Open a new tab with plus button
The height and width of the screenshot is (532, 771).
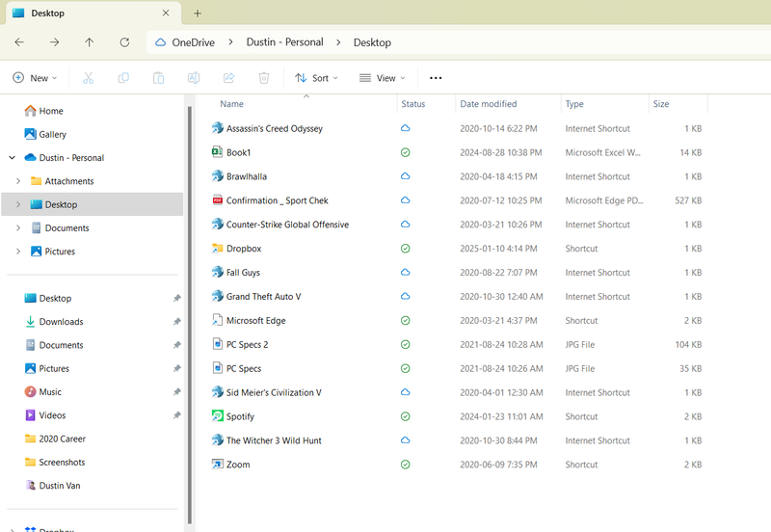(x=198, y=13)
